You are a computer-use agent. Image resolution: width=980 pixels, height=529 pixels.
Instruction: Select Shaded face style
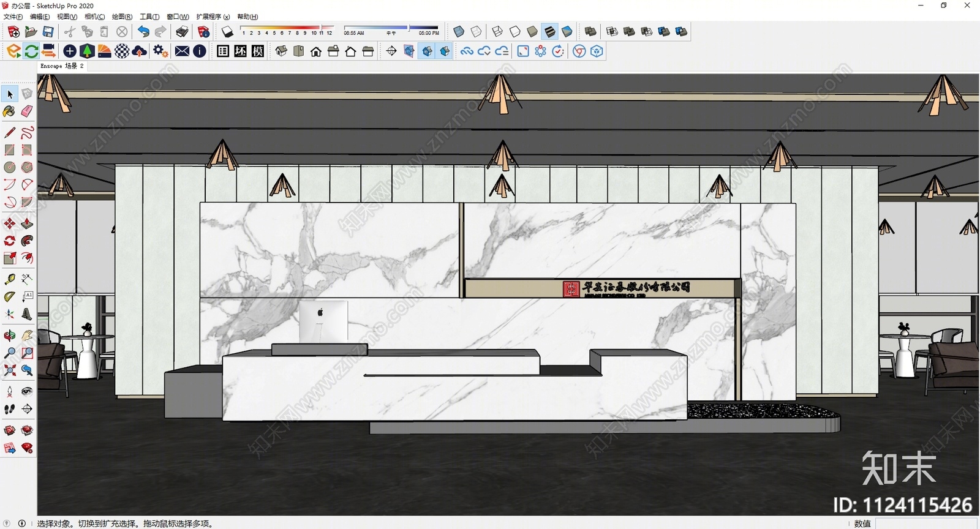click(x=532, y=32)
